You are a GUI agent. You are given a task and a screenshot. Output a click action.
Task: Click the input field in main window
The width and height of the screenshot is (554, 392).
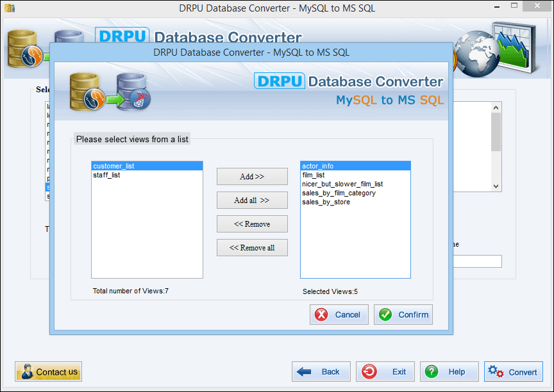click(x=477, y=261)
